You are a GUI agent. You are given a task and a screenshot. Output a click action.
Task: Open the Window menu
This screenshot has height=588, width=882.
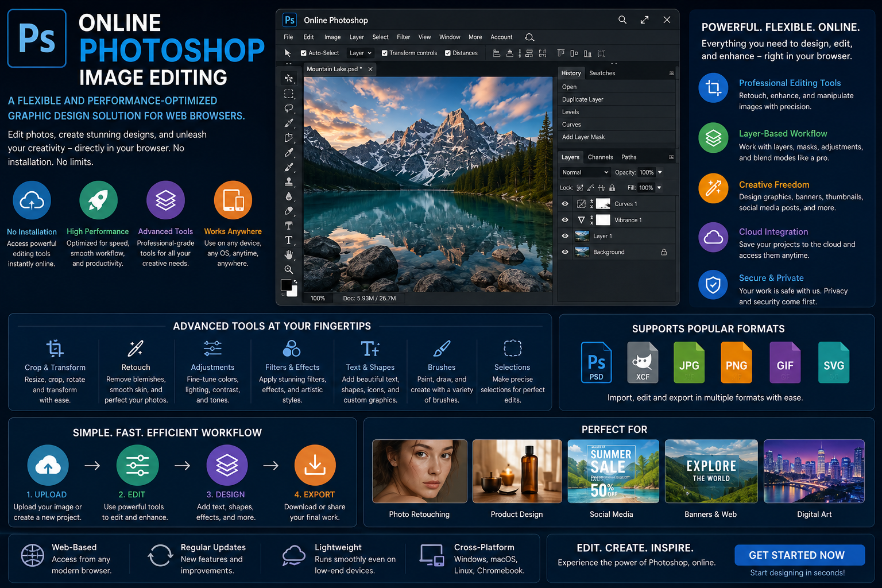pyautogui.click(x=450, y=37)
